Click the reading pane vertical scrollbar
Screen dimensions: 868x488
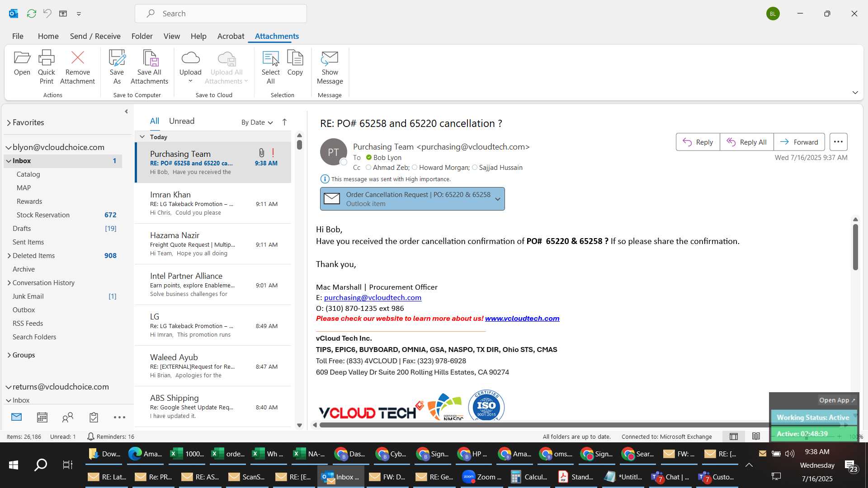click(855, 247)
